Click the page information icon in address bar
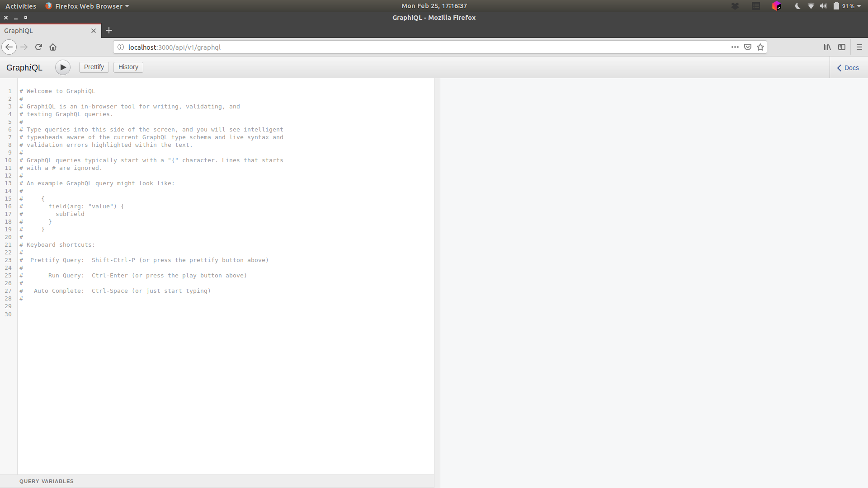Image resolution: width=868 pixels, height=488 pixels. click(120, 47)
